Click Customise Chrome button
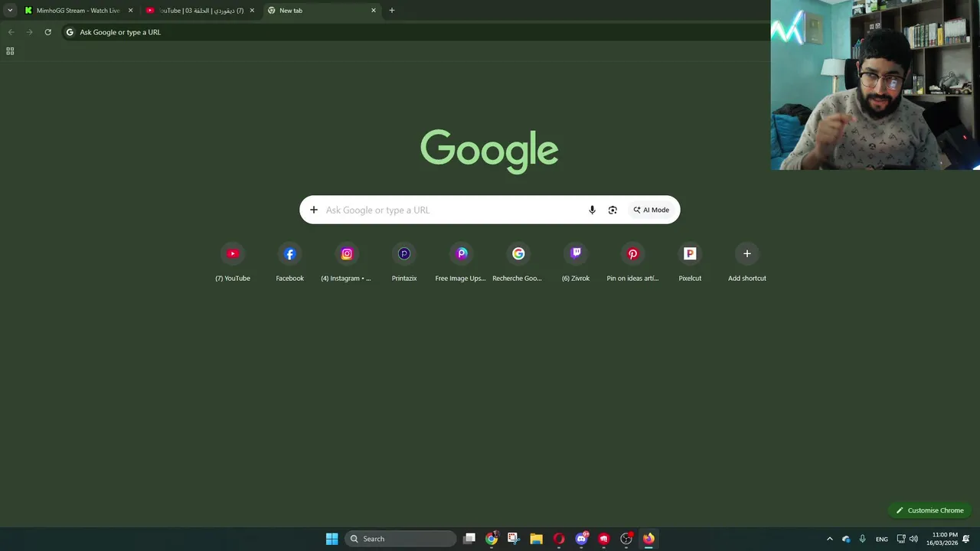Image resolution: width=980 pixels, height=551 pixels. pyautogui.click(x=929, y=510)
